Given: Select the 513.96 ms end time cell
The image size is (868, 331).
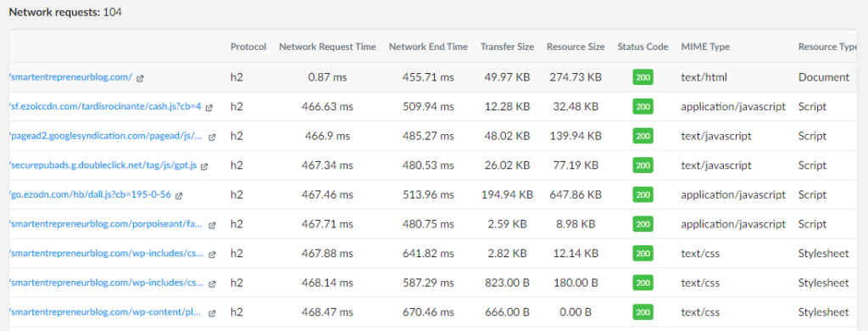Looking at the screenshot, I should click(428, 195).
